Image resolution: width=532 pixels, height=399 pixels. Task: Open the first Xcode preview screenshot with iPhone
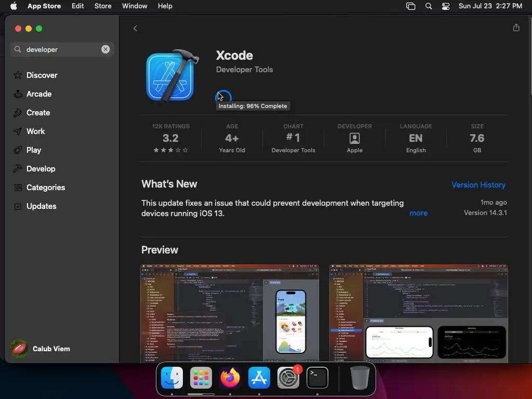click(229, 313)
